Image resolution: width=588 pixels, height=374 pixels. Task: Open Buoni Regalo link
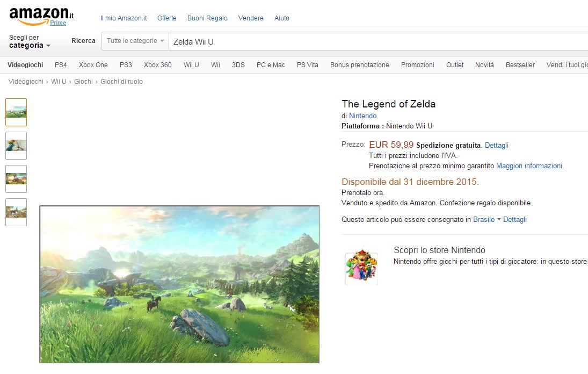click(x=207, y=18)
